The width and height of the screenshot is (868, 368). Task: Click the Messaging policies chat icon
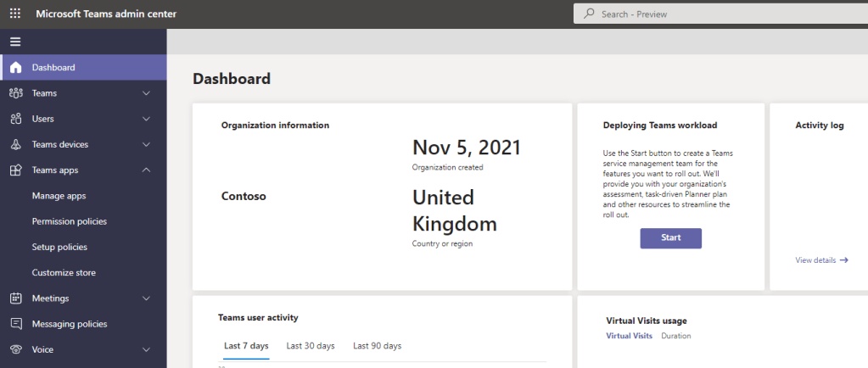(x=15, y=324)
